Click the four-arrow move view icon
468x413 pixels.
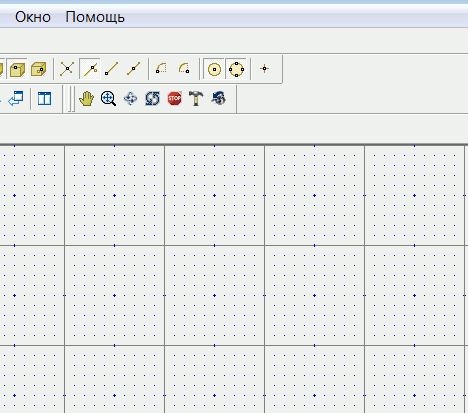(130, 99)
